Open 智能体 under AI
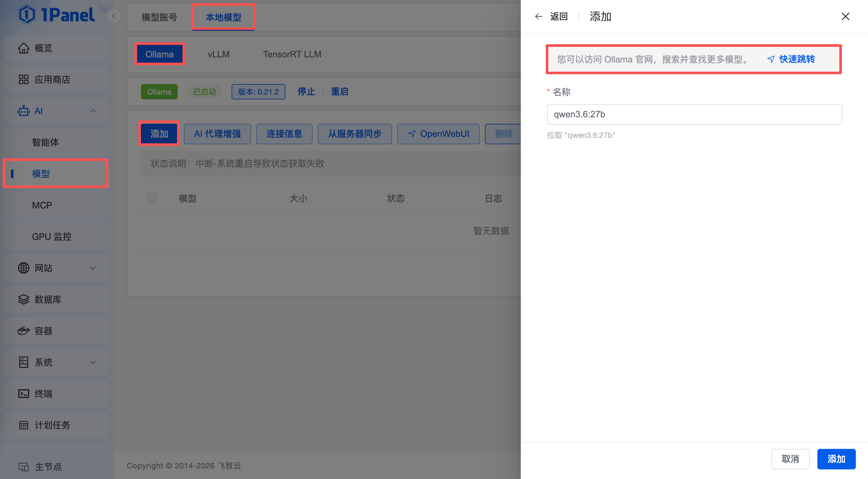This screenshot has height=479, width=868. click(x=56, y=142)
